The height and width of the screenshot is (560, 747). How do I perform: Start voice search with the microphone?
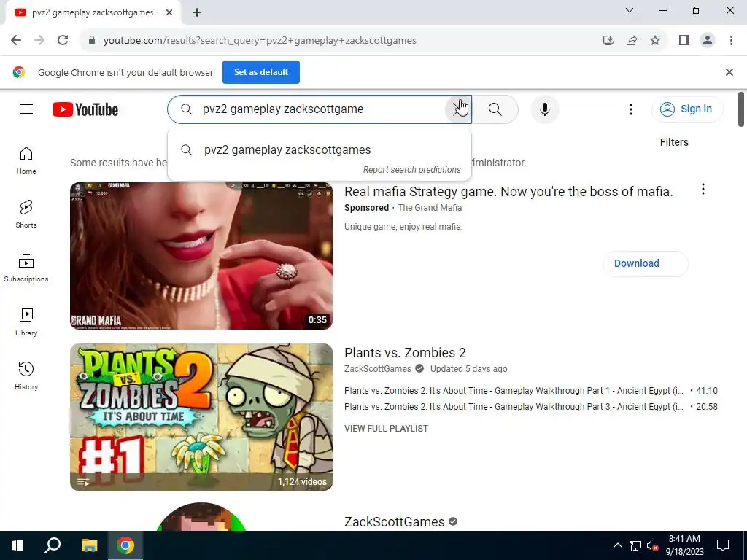[544, 109]
